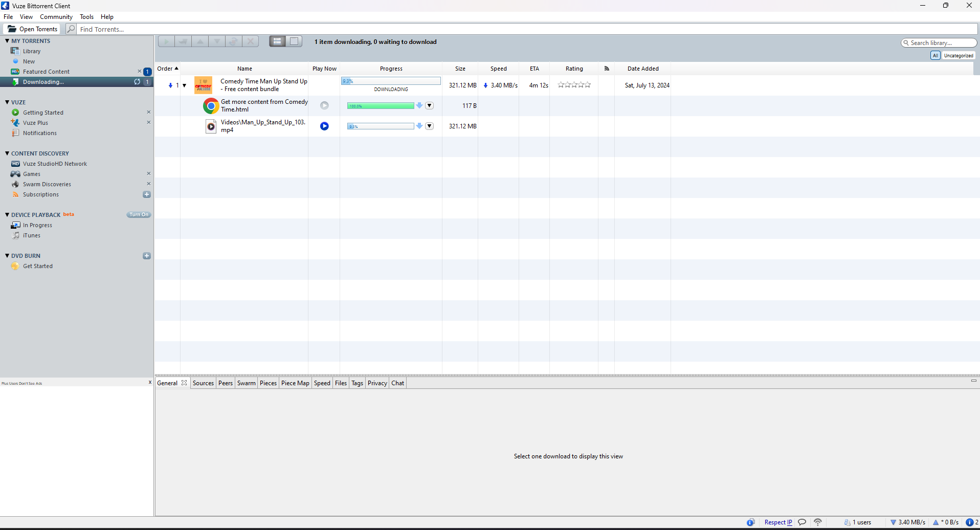The width and height of the screenshot is (980, 530).
Task: Open Notifications in the sidebar
Action: point(40,133)
